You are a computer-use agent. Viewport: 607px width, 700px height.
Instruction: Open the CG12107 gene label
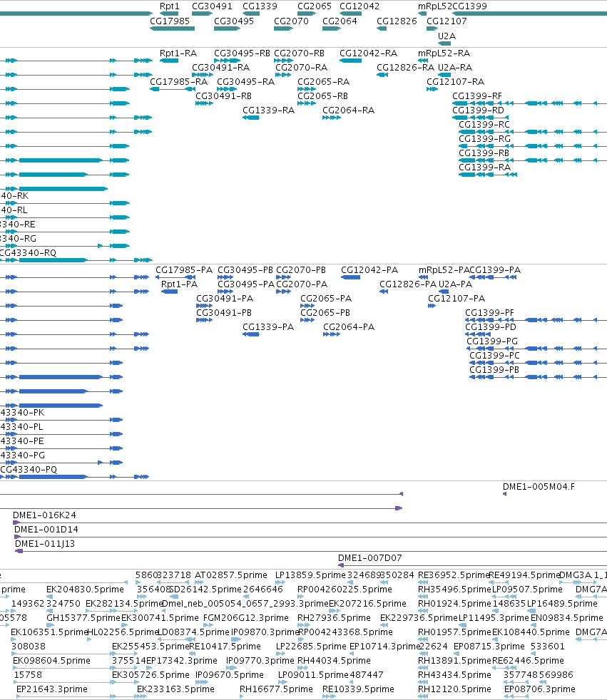coord(447,21)
